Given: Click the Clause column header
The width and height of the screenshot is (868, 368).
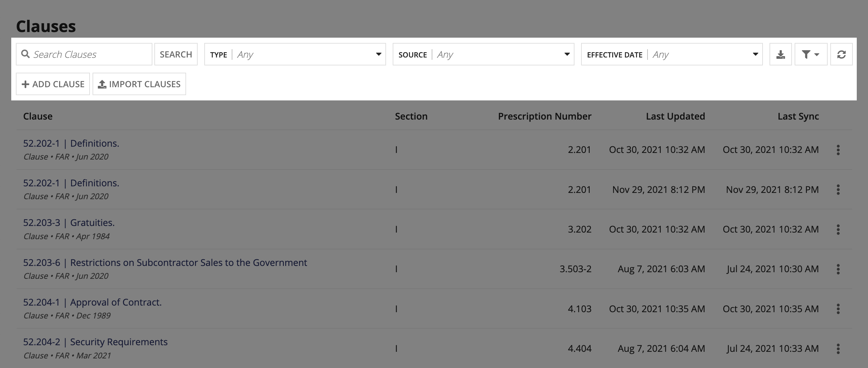Looking at the screenshot, I should click(38, 116).
